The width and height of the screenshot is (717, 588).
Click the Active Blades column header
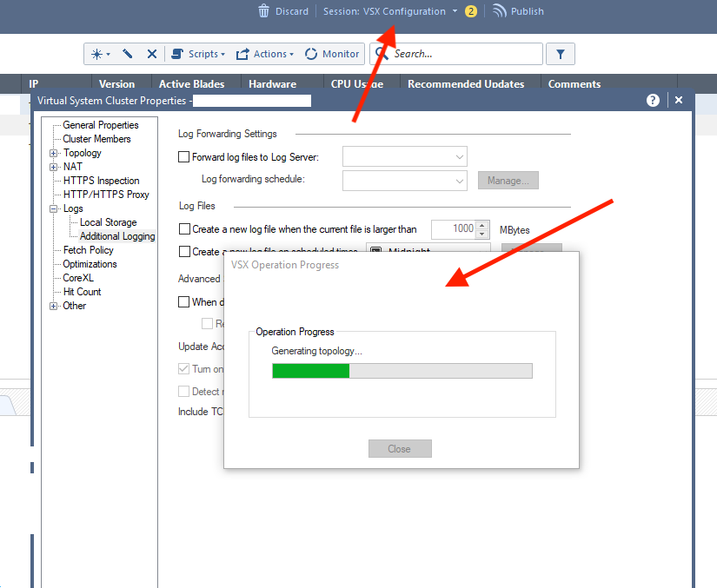[191, 83]
